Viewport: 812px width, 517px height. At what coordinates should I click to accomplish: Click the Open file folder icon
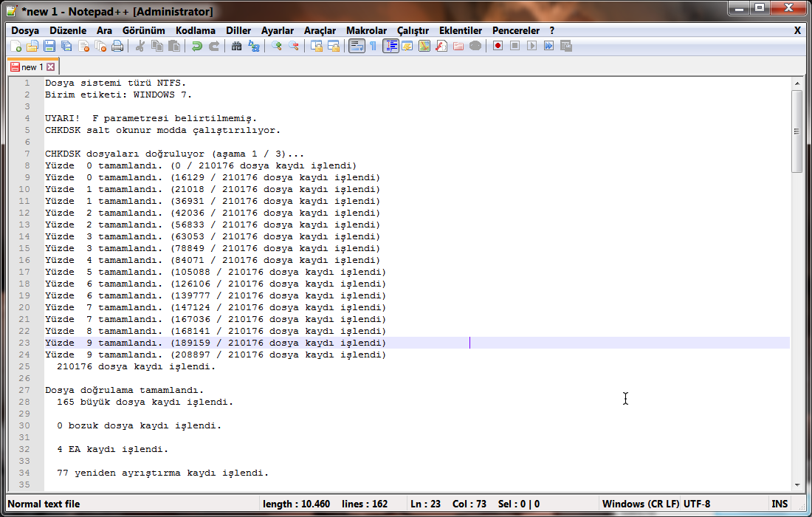tap(32, 46)
